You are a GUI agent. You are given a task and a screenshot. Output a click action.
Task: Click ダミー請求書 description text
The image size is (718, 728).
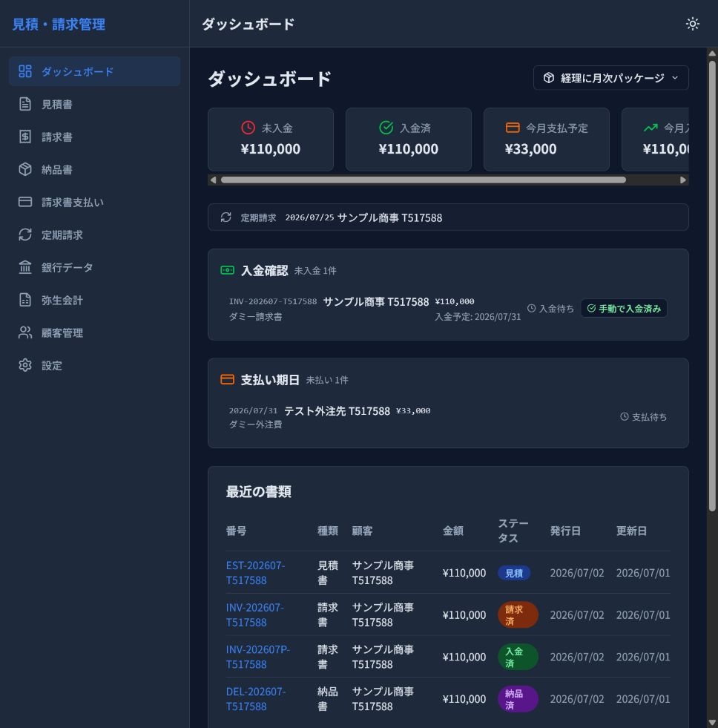click(255, 317)
